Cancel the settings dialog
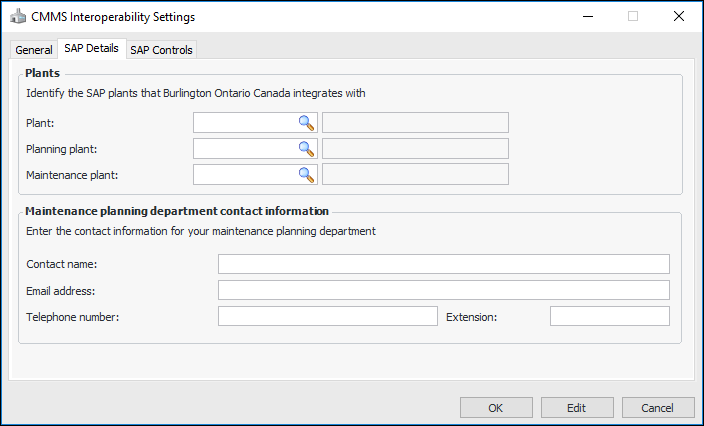704x426 pixels. (657, 408)
